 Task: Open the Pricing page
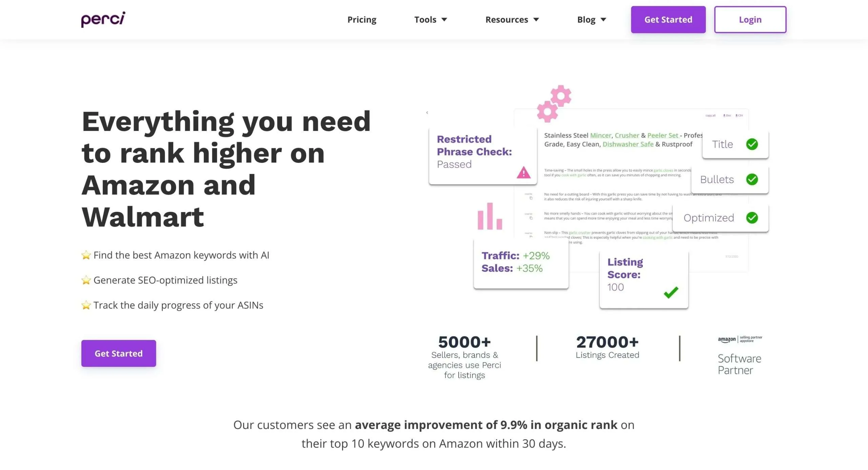pyautogui.click(x=362, y=20)
